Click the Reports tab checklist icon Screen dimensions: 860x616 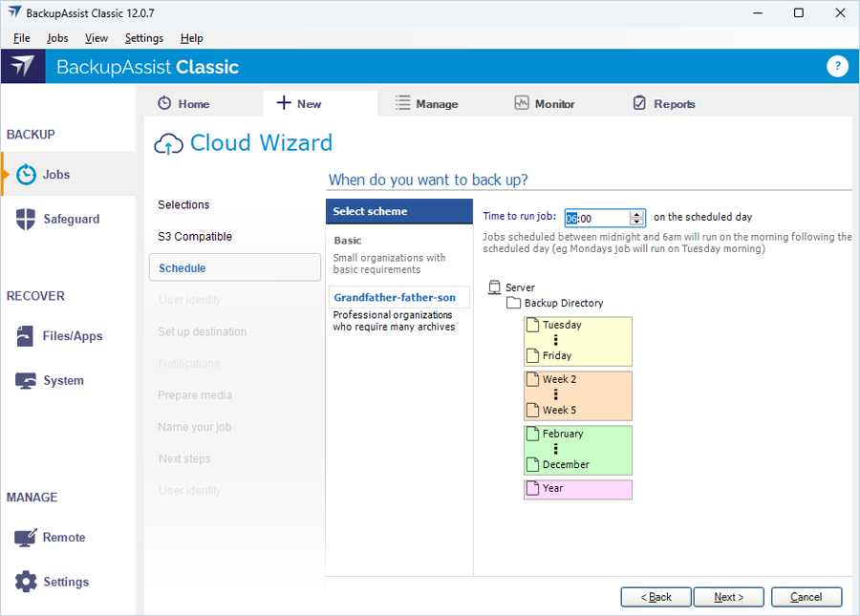[639, 102]
